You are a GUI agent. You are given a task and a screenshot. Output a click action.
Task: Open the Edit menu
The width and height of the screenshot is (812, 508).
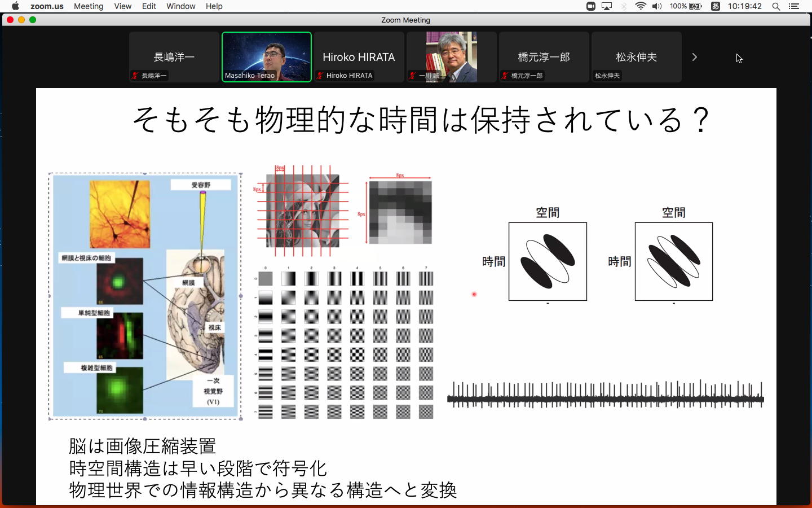click(149, 6)
